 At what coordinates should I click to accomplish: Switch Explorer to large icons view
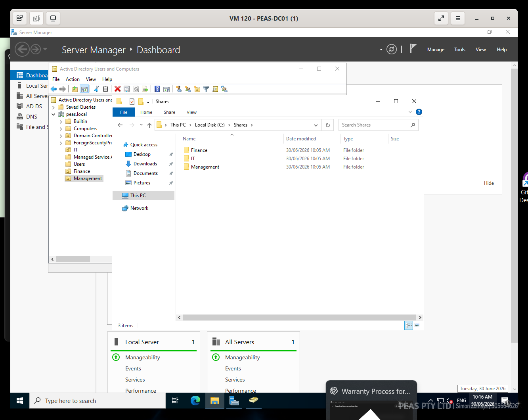(x=417, y=326)
